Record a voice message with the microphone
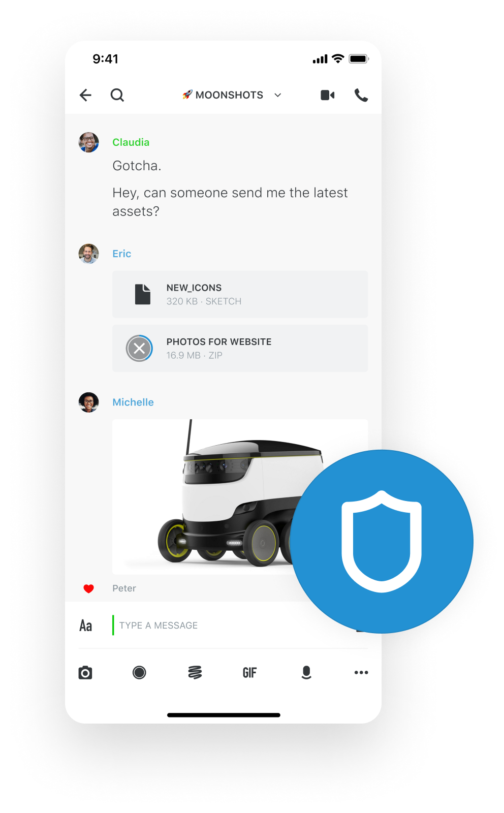This screenshot has width=504, height=813. coord(306,673)
